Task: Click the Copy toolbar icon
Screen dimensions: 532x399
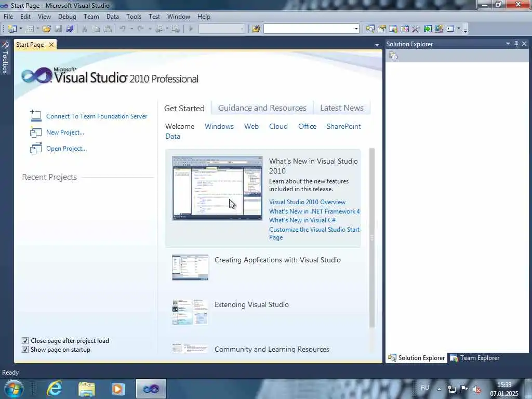Action: 96,29
